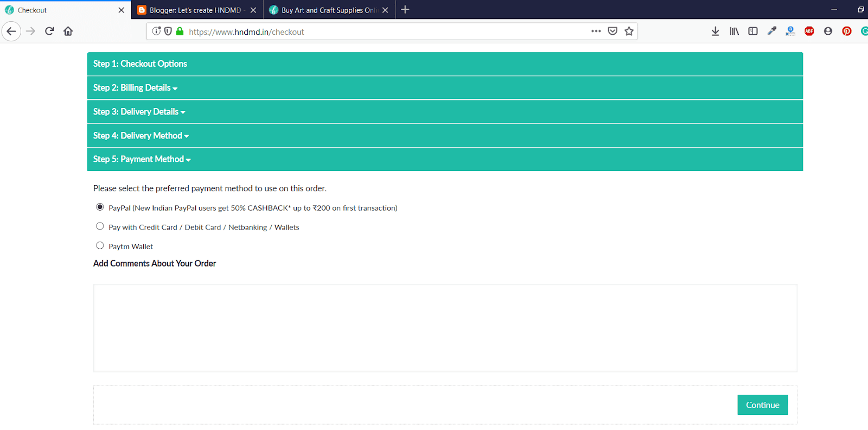868x430 pixels.
Task: Open page actions three-dot menu
Action: pos(596,31)
